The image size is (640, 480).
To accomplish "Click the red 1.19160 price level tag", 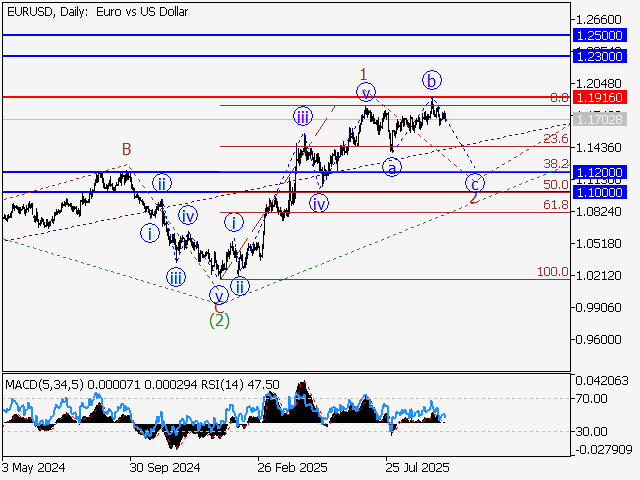I will pos(600,98).
